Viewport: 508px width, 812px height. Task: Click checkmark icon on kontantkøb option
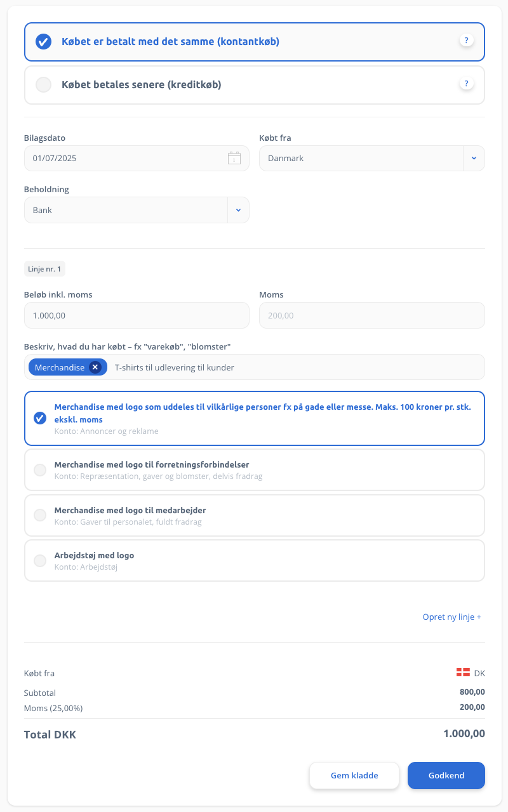coord(43,41)
